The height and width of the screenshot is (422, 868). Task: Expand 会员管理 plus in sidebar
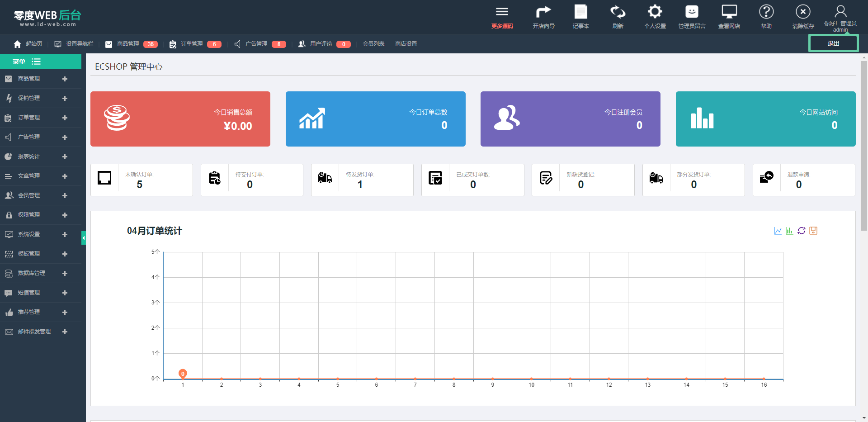pos(65,196)
